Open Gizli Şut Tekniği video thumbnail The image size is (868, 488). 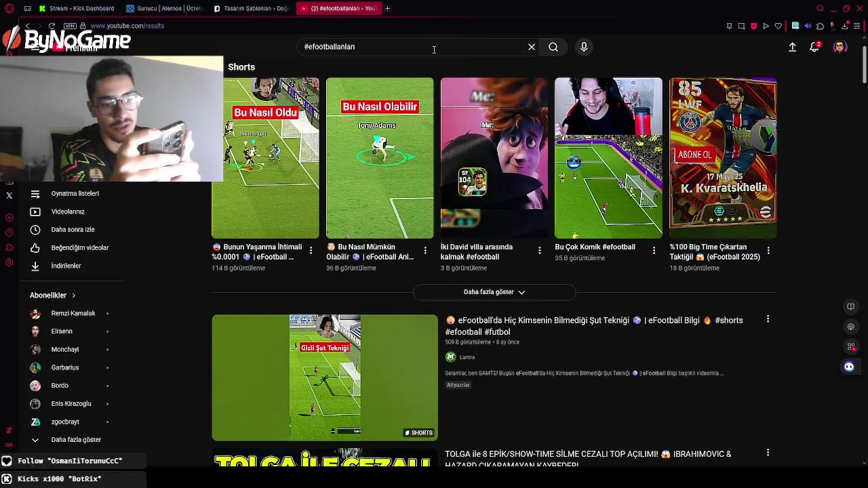325,378
